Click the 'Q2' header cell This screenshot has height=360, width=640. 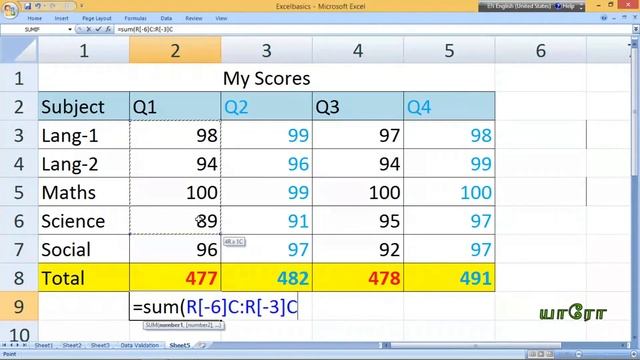[267, 107]
